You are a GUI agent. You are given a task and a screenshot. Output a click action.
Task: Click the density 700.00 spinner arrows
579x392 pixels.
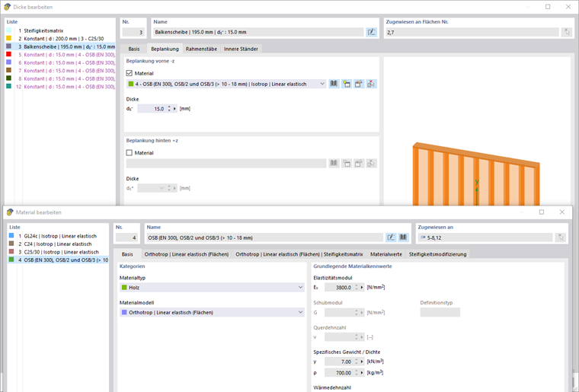[x=357, y=372]
